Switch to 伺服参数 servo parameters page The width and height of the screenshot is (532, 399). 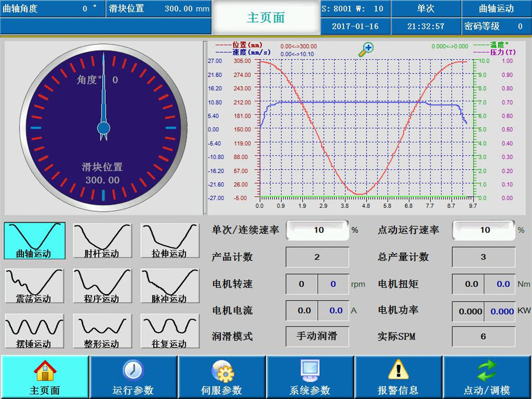coord(222,377)
